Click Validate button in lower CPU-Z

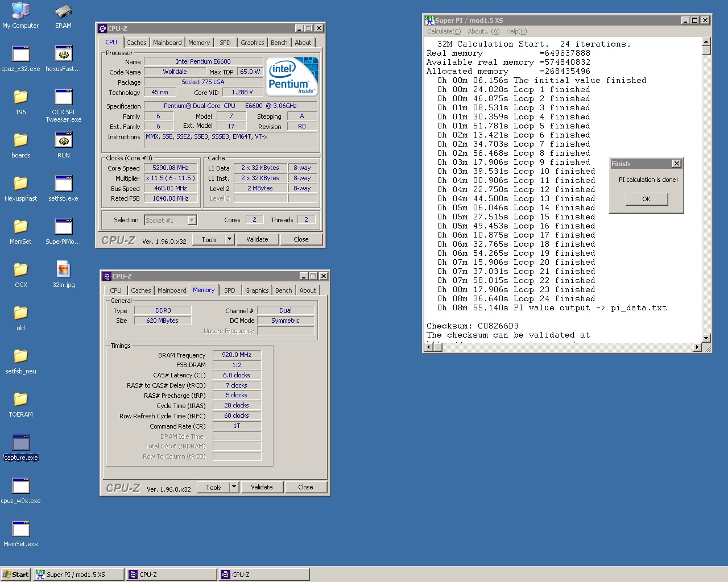point(262,487)
